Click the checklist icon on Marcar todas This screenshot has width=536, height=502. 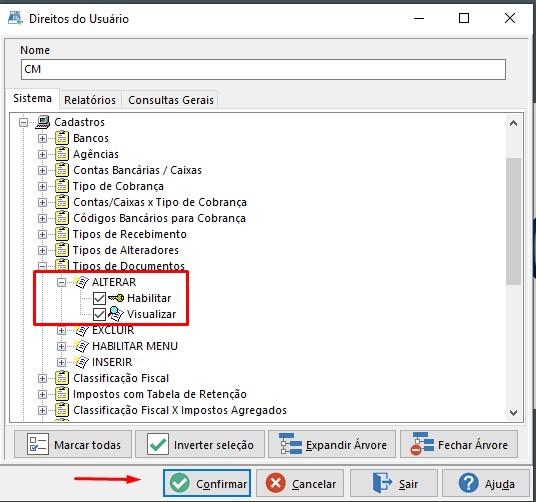pyautogui.click(x=38, y=445)
